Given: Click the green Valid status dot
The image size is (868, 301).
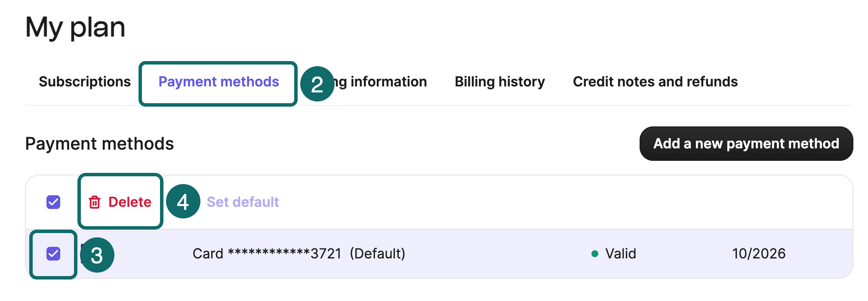Looking at the screenshot, I should coord(595,254).
